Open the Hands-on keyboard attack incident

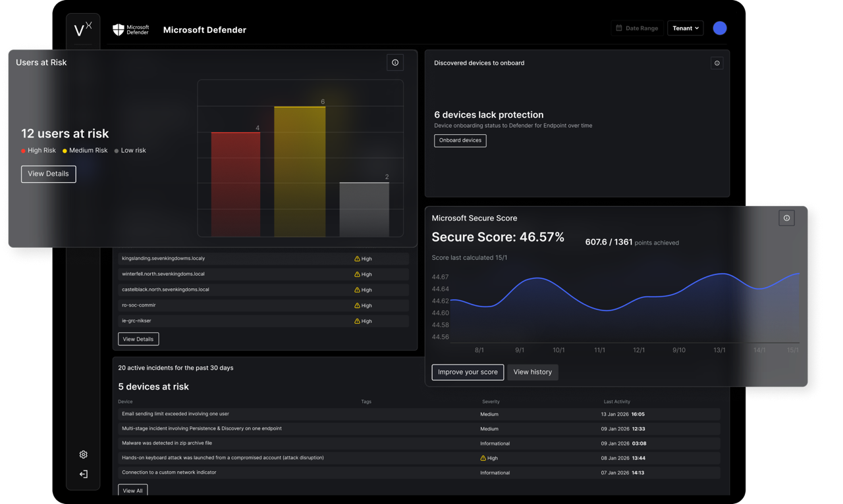[419, 458]
